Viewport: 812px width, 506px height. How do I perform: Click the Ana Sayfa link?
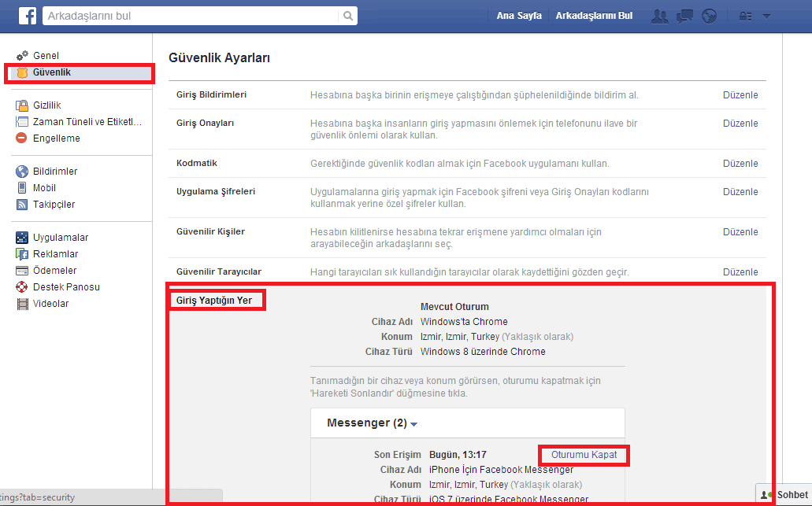click(519, 16)
